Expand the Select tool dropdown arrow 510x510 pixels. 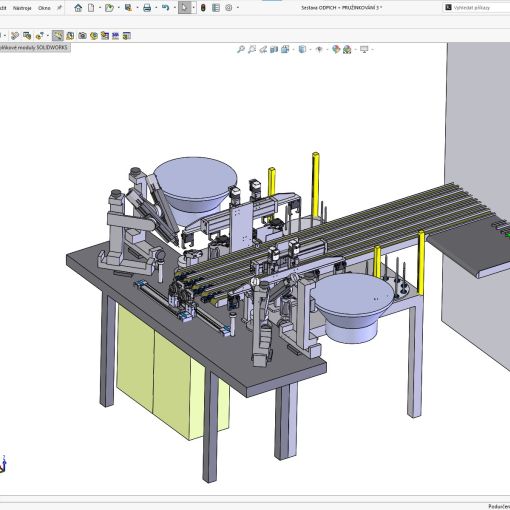click(193, 8)
